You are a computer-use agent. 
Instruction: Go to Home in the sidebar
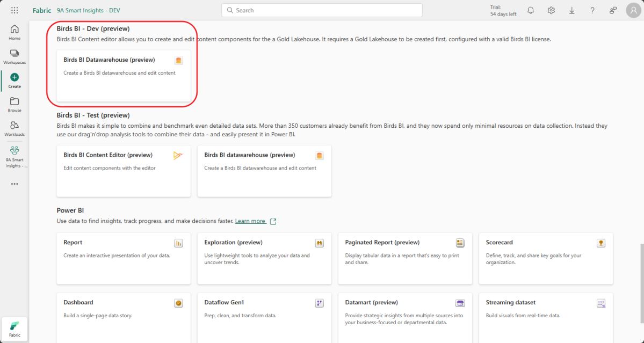tap(15, 32)
